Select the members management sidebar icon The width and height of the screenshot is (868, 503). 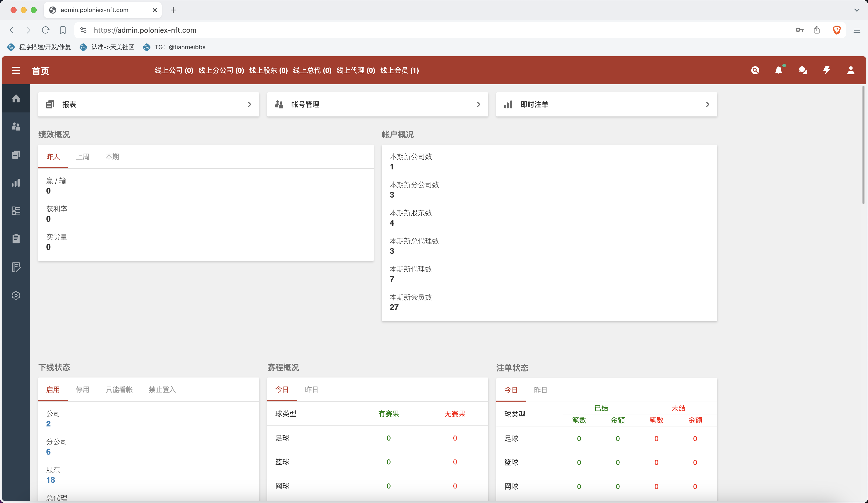click(x=16, y=127)
